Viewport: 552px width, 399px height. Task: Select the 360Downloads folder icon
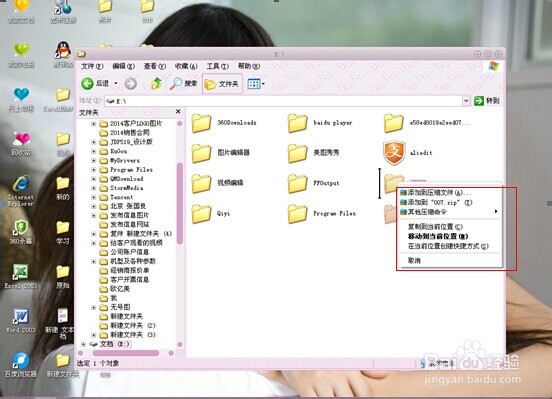201,123
